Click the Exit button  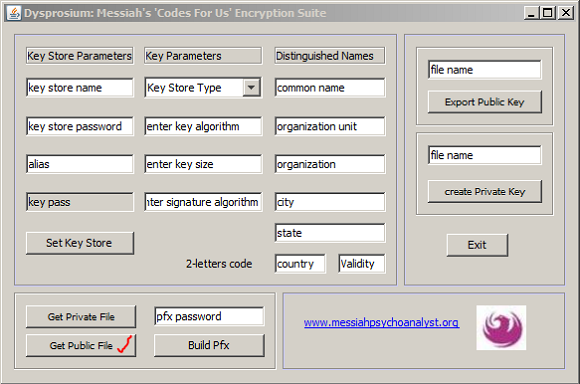(x=477, y=245)
